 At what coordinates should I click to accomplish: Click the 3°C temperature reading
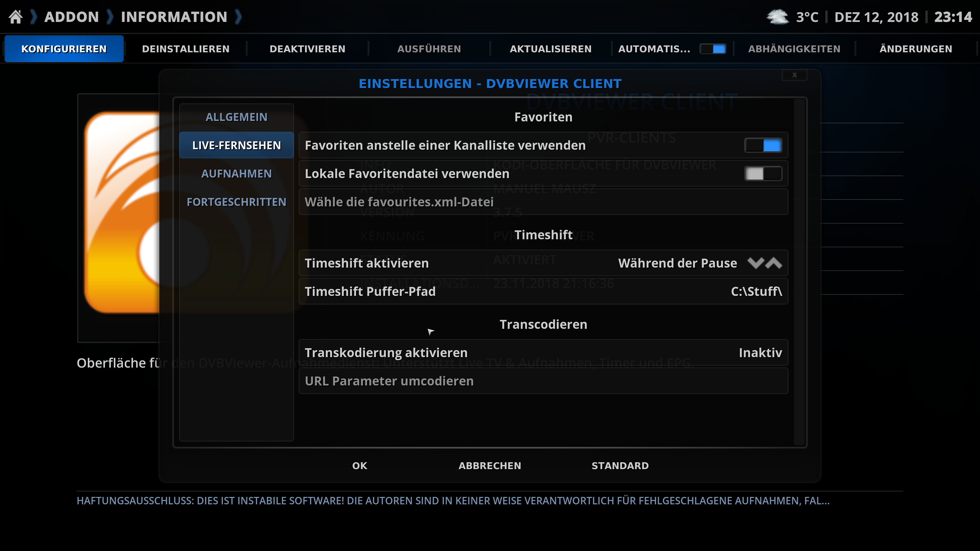(807, 17)
